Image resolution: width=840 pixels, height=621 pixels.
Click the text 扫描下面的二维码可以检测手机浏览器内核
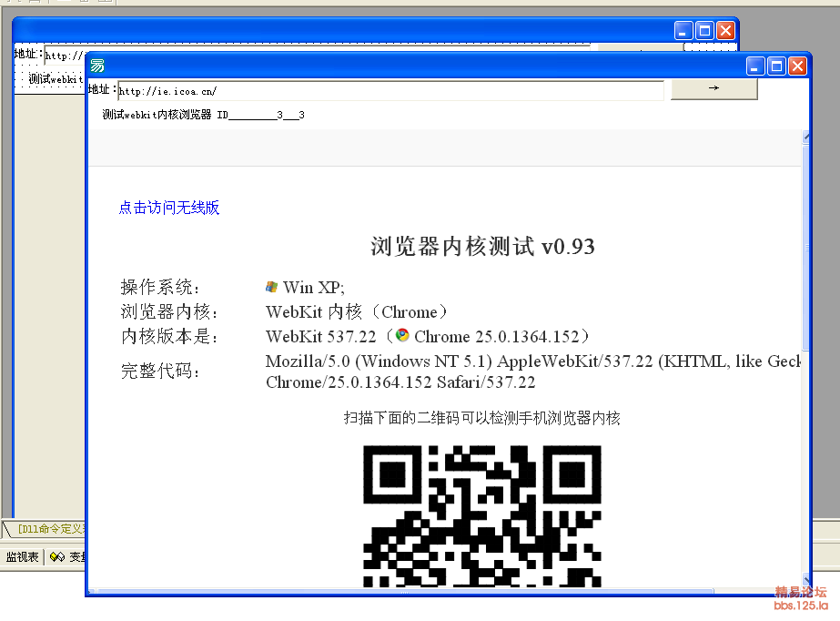(x=482, y=418)
